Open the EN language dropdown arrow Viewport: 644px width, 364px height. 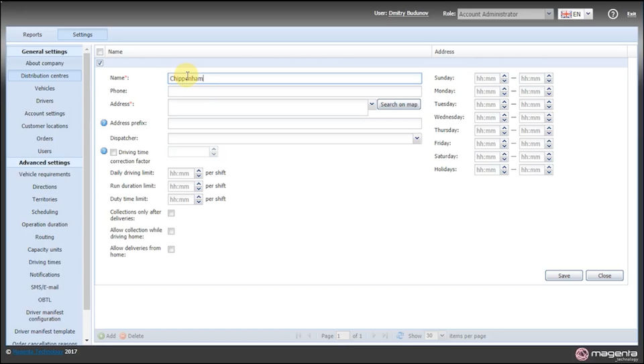[x=588, y=14]
